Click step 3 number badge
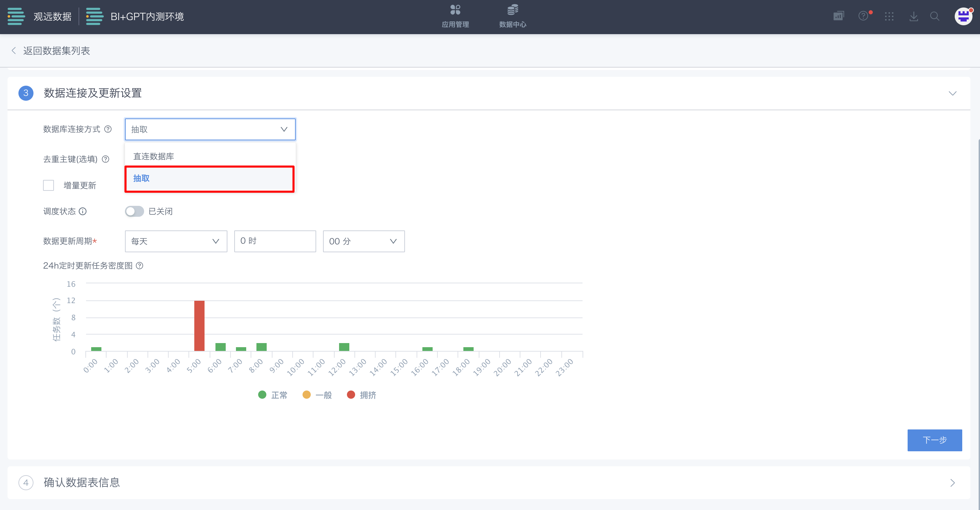Image resolution: width=980 pixels, height=510 pixels. click(x=26, y=93)
